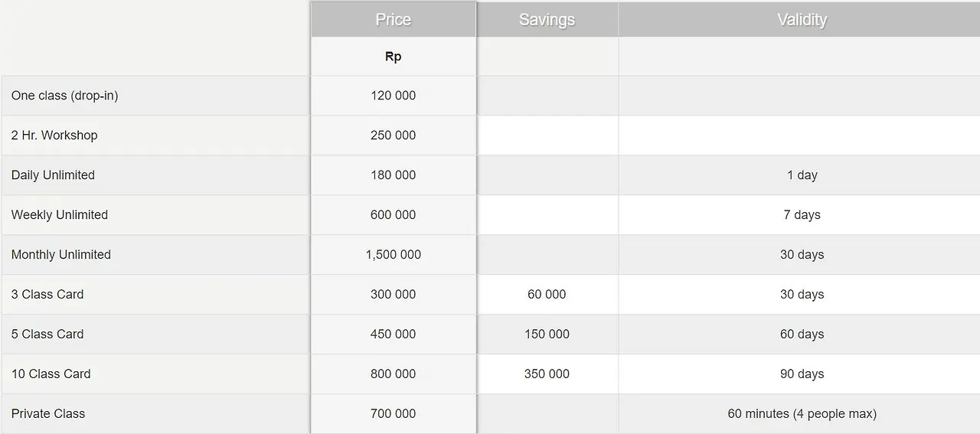Select the Monthly Unlimited row label
This screenshot has height=434, width=980.
point(60,255)
